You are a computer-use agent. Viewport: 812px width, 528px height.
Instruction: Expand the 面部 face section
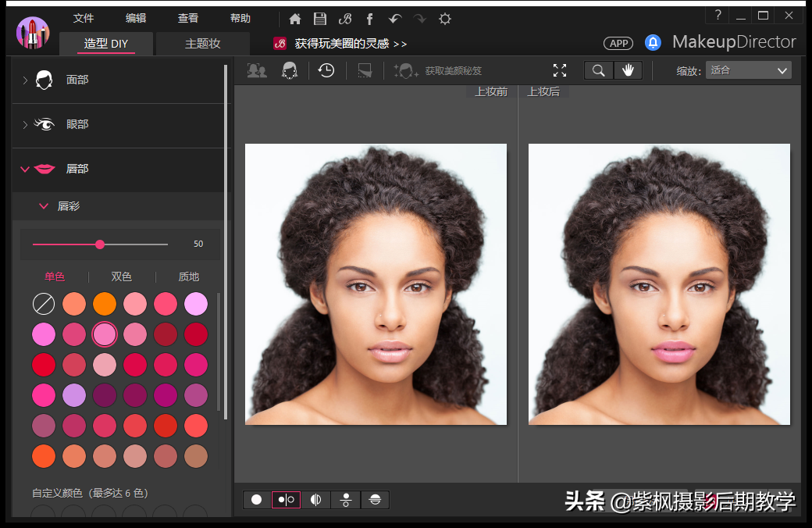point(77,80)
